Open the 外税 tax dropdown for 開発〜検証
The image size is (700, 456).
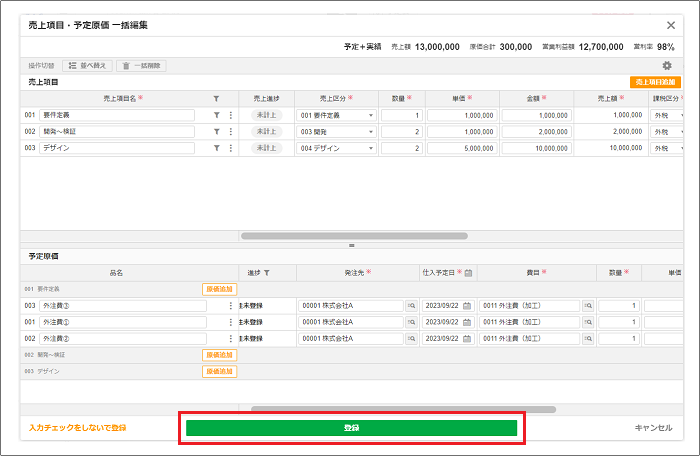667,132
